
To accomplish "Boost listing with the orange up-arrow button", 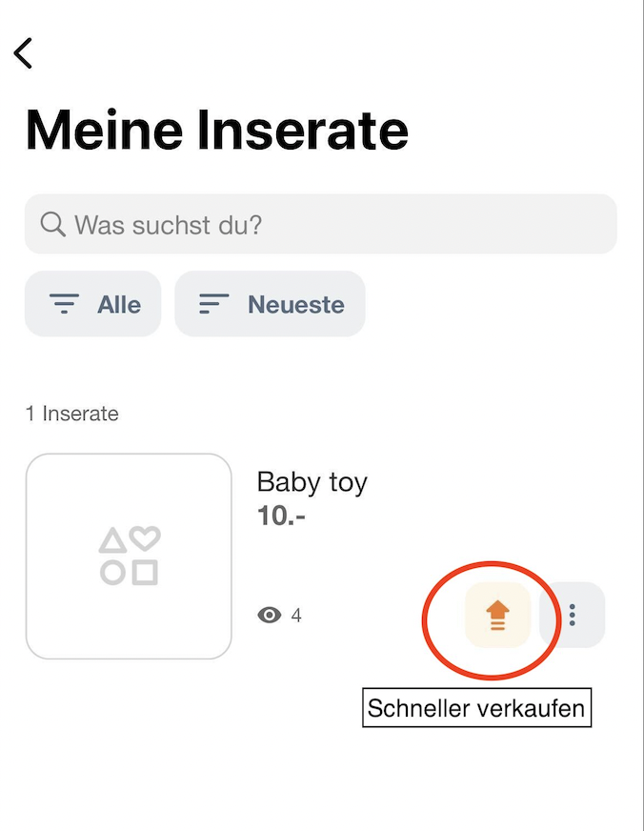I will pyautogui.click(x=497, y=615).
